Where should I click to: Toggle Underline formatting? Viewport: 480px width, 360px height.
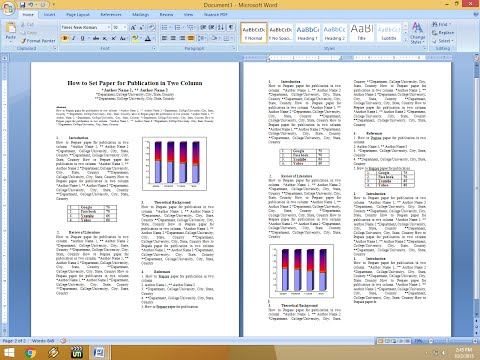coord(82,38)
